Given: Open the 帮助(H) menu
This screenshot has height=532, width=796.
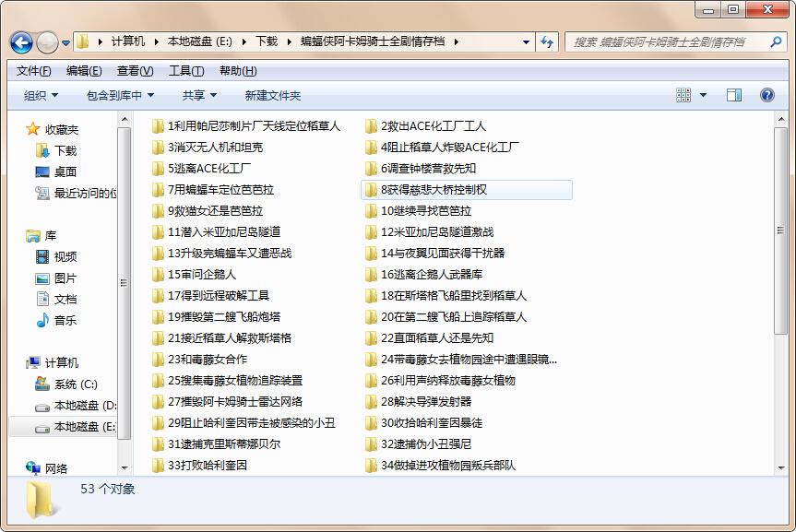Looking at the screenshot, I should (238, 71).
